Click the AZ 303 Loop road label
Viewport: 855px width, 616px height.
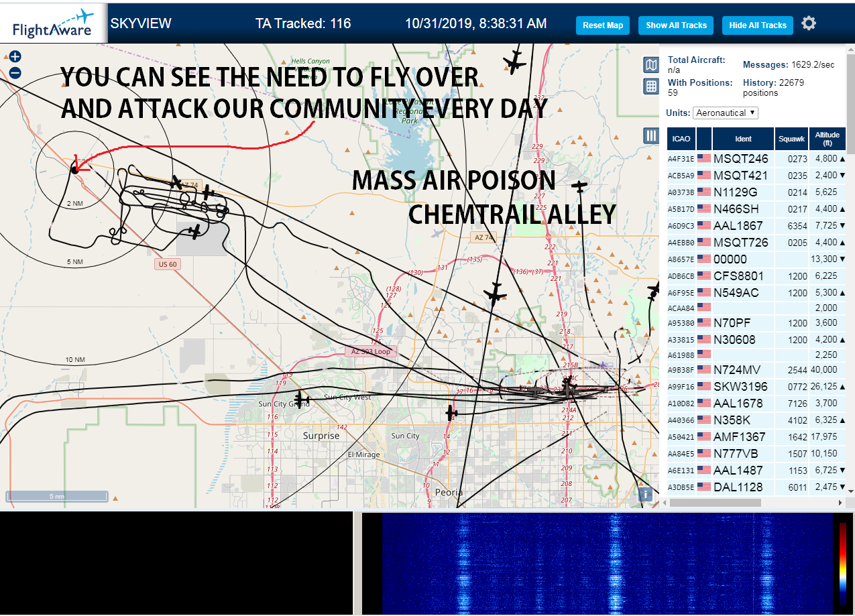tap(371, 351)
